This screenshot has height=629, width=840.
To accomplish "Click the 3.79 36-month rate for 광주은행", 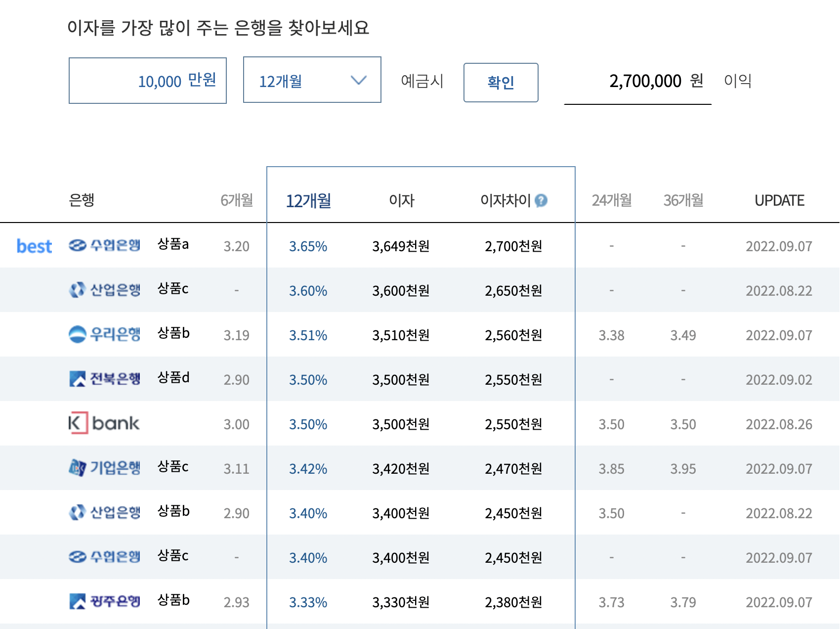I will 683,602.
